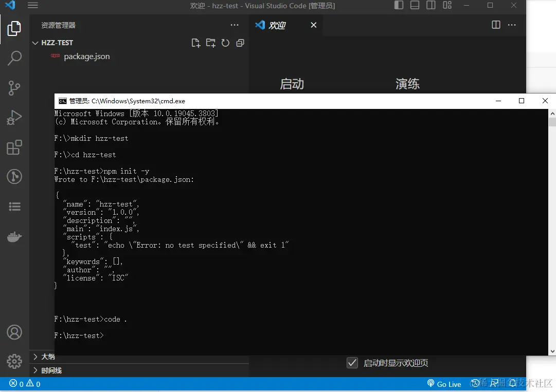Open the Extensions view
556x392 pixels.
click(14, 147)
